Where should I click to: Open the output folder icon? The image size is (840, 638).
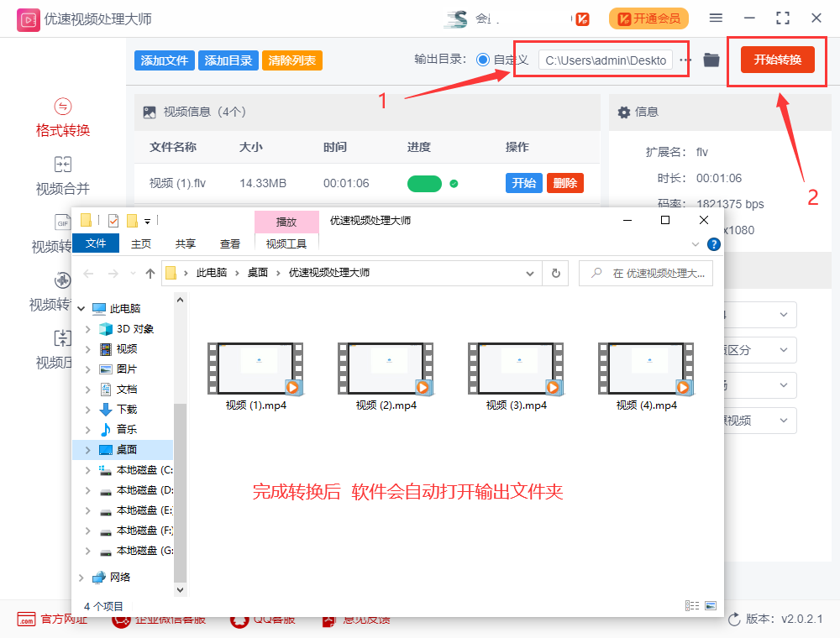pos(711,60)
